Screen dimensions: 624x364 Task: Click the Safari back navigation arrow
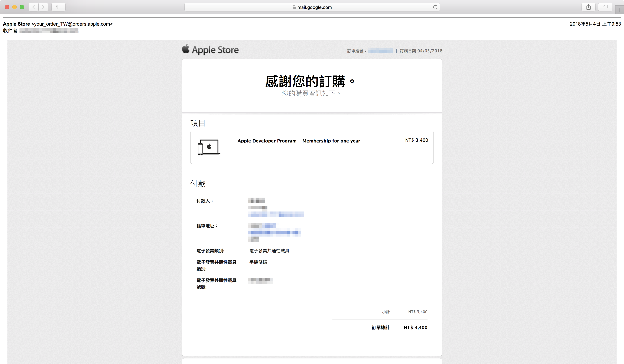34,7
